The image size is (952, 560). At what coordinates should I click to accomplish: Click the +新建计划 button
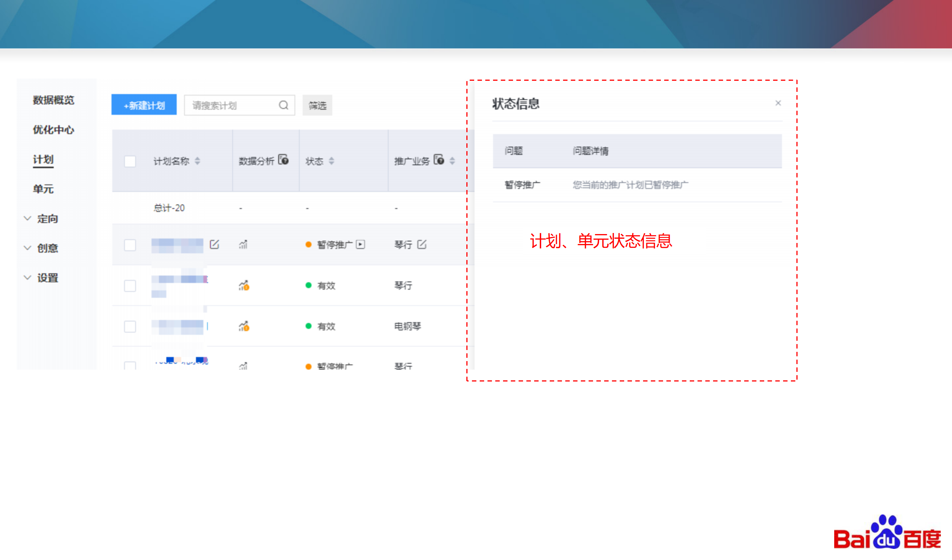pyautogui.click(x=144, y=105)
